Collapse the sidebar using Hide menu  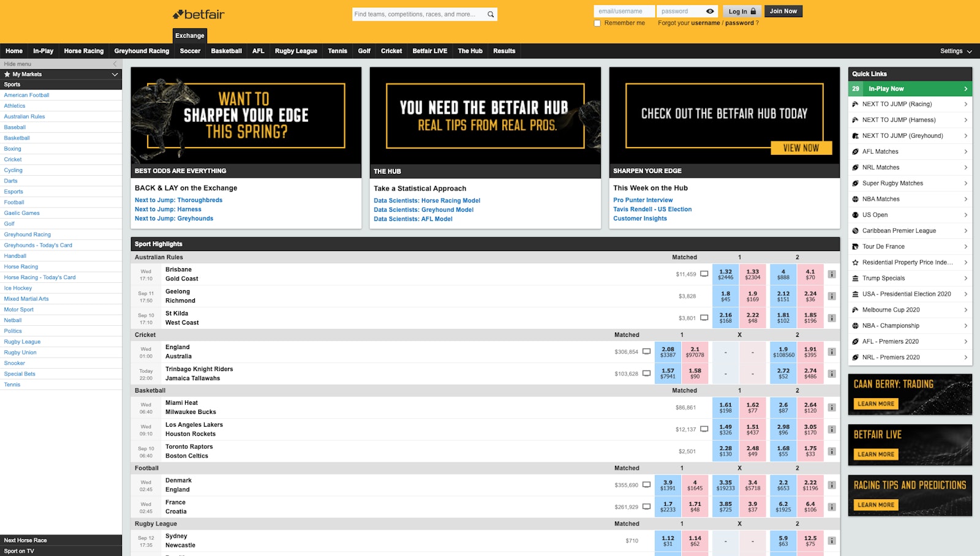click(17, 63)
